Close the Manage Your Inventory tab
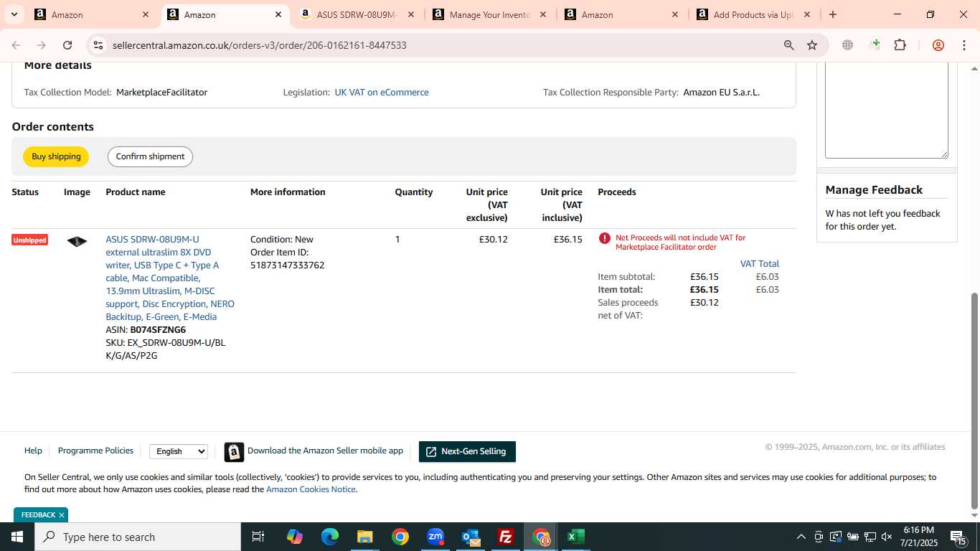The height and width of the screenshot is (551, 980). pos(542,14)
